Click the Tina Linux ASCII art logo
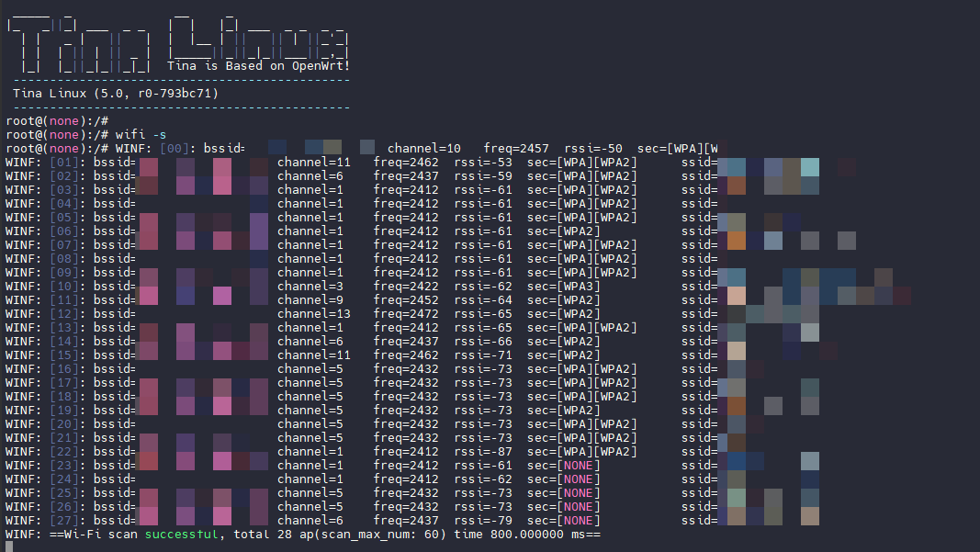The image size is (980, 552). (178, 44)
